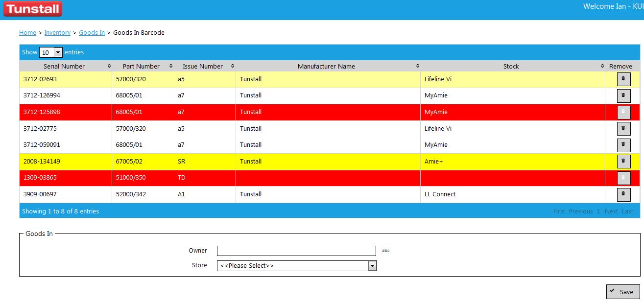Go to Next page in pagination
Viewport: 644px width, 304px height.
[x=611, y=211]
